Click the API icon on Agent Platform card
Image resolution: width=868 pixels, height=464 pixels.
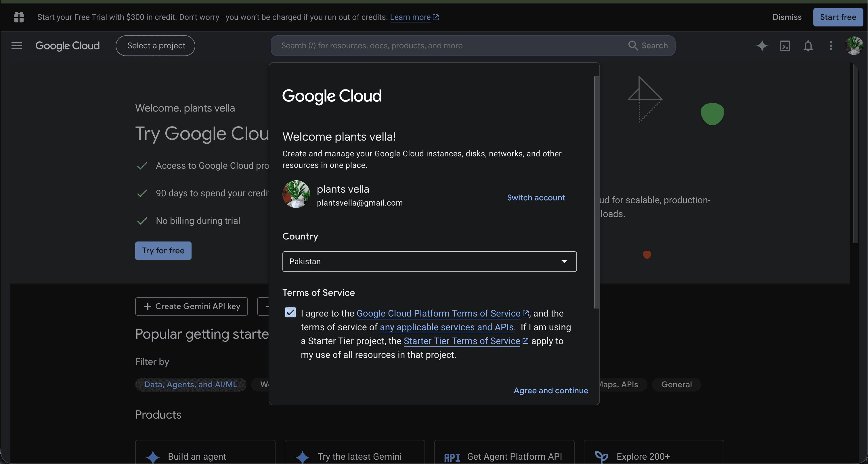coord(452,457)
